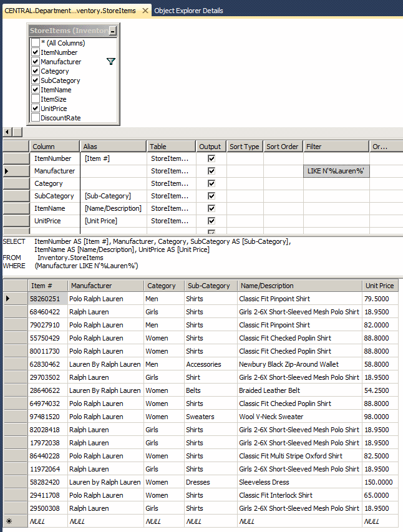Image resolution: width=403 pixels, height=532 pixels.
Task: Click item number 68460422 cell
Action: click(x=48, y=312)
